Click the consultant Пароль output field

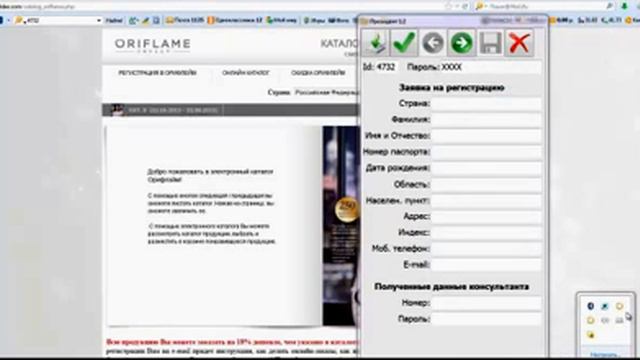pyautogui.click(x=486, y=319)
